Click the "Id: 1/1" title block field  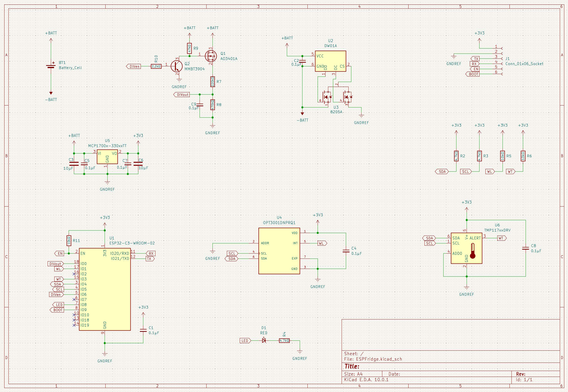pos(524,380)
